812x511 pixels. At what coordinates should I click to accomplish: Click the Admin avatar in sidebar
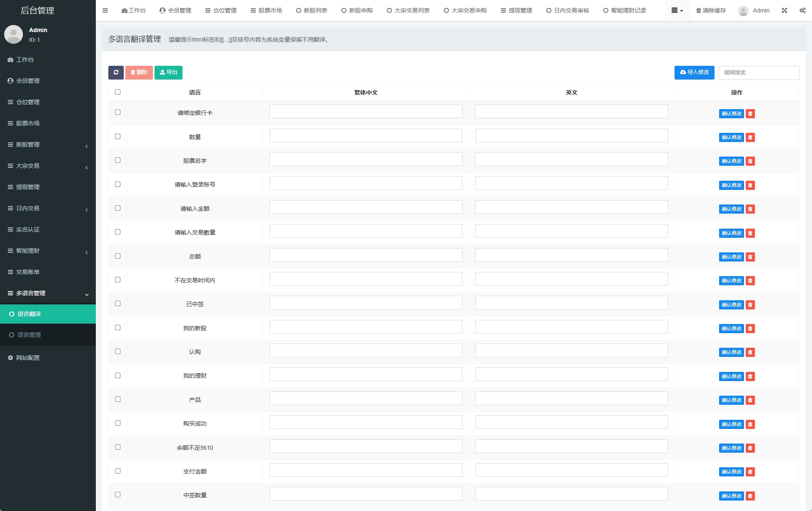click(13, 35)
